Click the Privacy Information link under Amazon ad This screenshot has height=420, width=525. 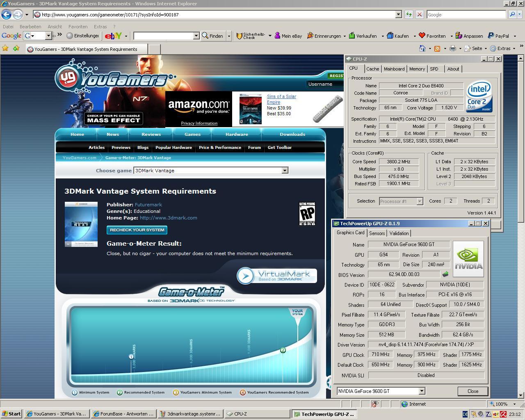(199, 123)
